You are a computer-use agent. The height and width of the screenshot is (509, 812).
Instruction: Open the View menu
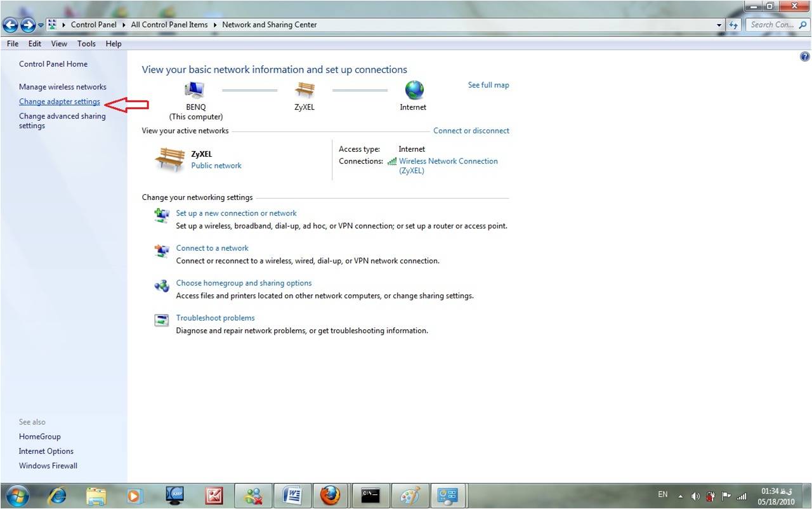click(x=59, y=44)
